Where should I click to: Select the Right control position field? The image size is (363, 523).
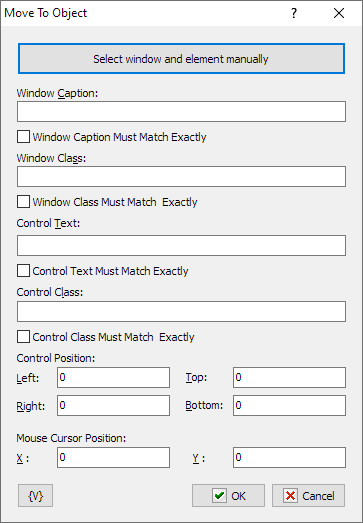113,406
